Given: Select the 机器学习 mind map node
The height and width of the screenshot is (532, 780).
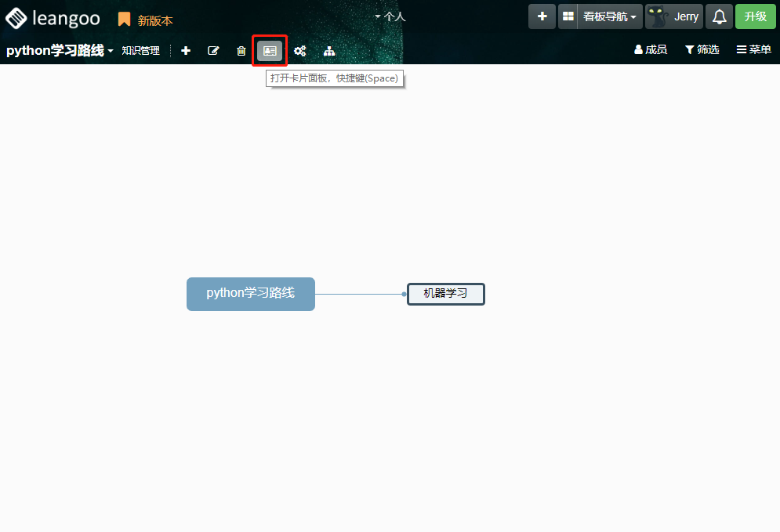Looking at the screenshot, I should [445, 294].
